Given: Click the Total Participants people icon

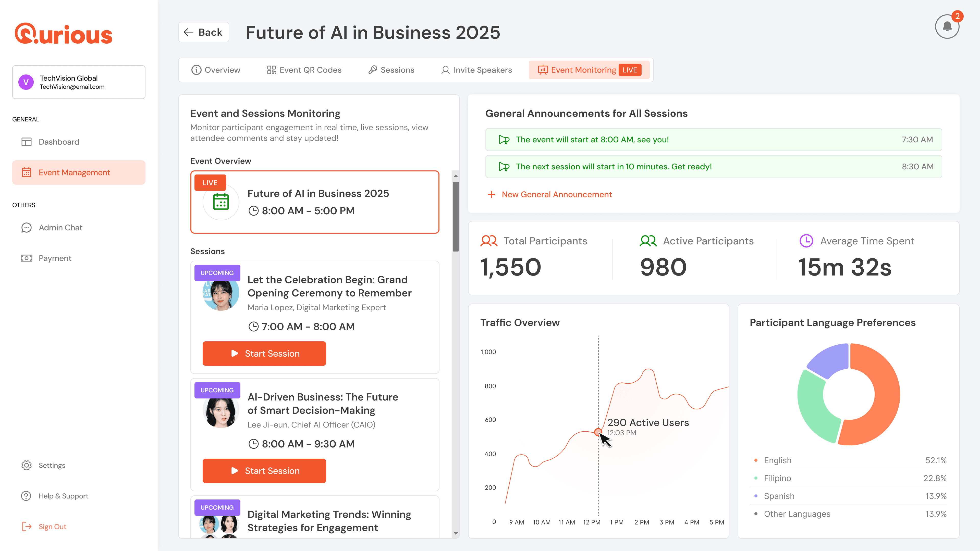Looking at the screenshot, I should tap(489, 241).
